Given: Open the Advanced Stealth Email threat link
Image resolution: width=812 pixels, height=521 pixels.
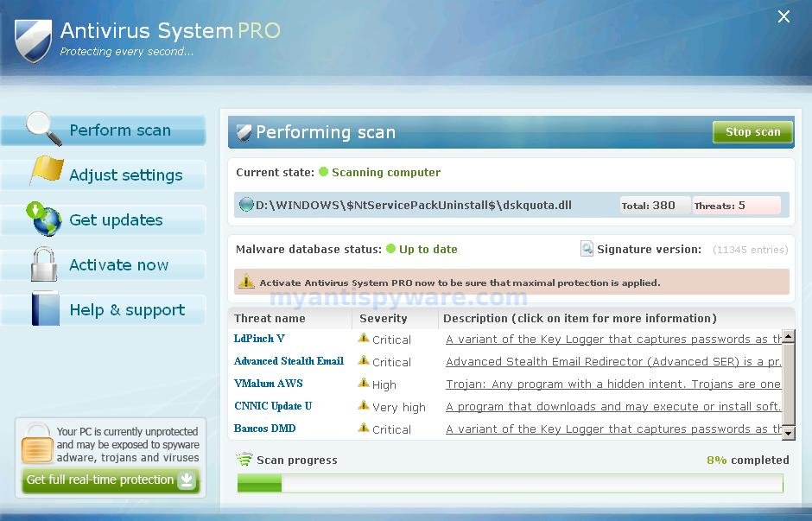Looking at the screenshot, I should (289, 360).
